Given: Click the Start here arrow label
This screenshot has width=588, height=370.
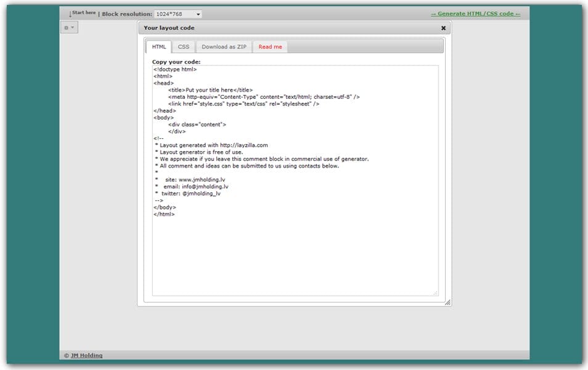Looking at the screenshot, I should pos(83,13).
